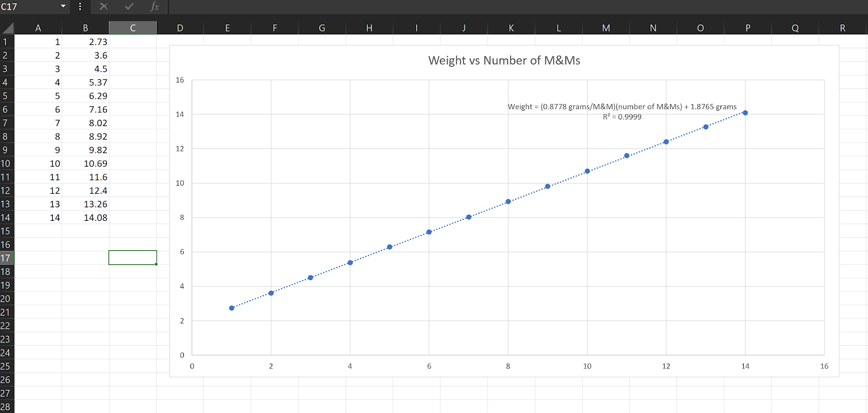Select horizontal axis label 6
The height and width of the screenshot is (413, 868).
429,366
